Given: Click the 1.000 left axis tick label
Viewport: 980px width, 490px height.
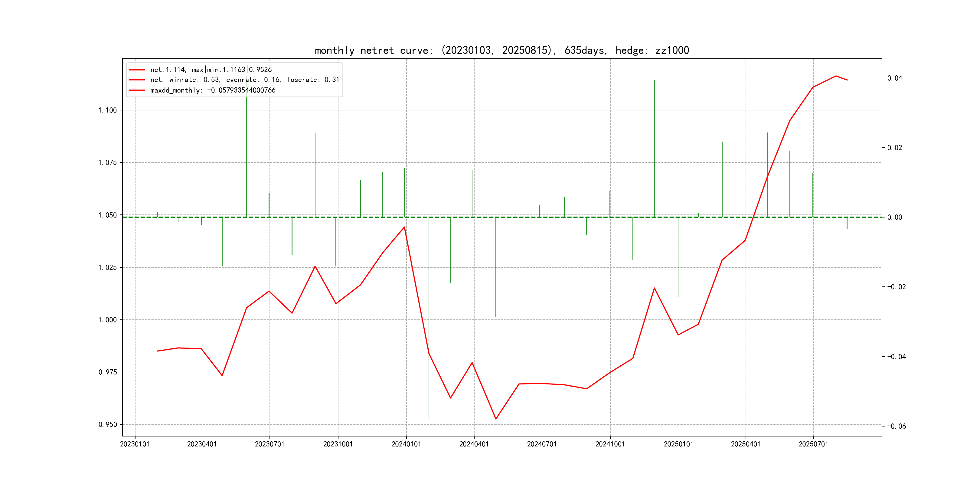Looking at the screenshot, I should click(x=108, y=320).
